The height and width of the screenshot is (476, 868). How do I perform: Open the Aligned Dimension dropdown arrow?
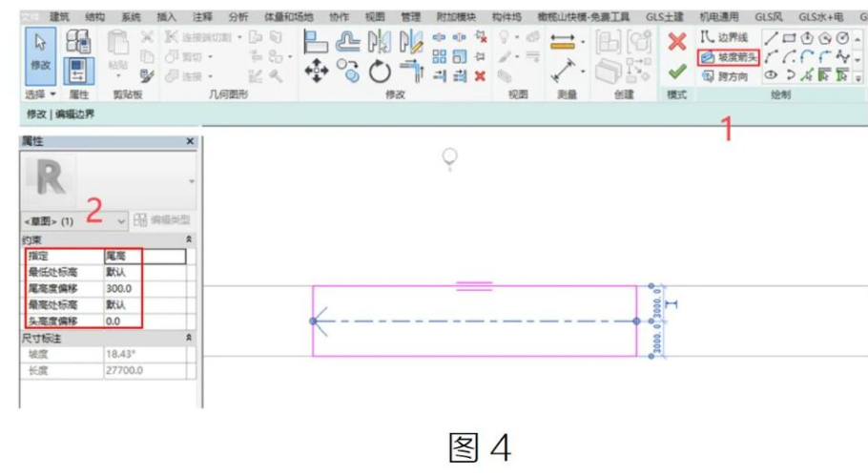(x=583, y=42)
